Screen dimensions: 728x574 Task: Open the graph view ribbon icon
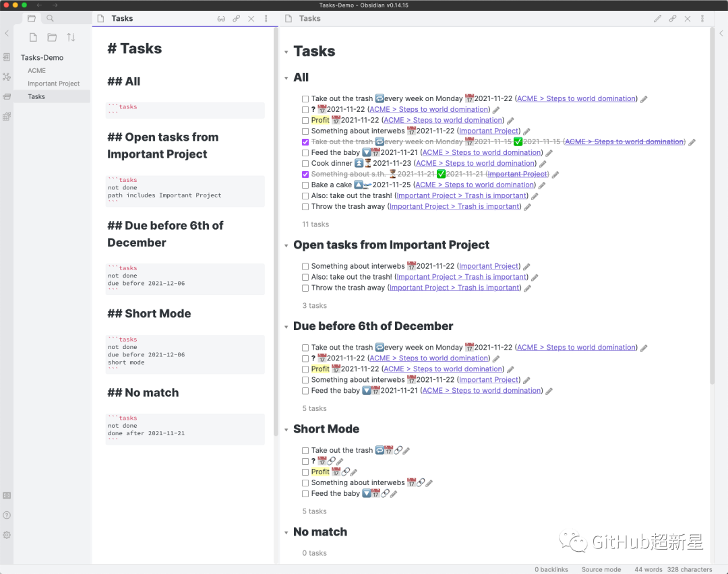7,77
